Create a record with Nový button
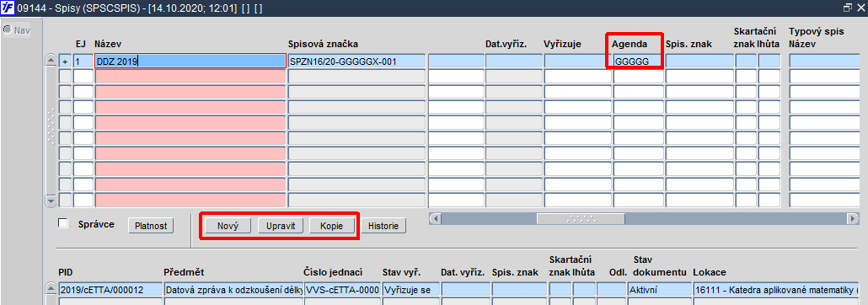This screenshot has width=868, height=305. coord(228,226)
